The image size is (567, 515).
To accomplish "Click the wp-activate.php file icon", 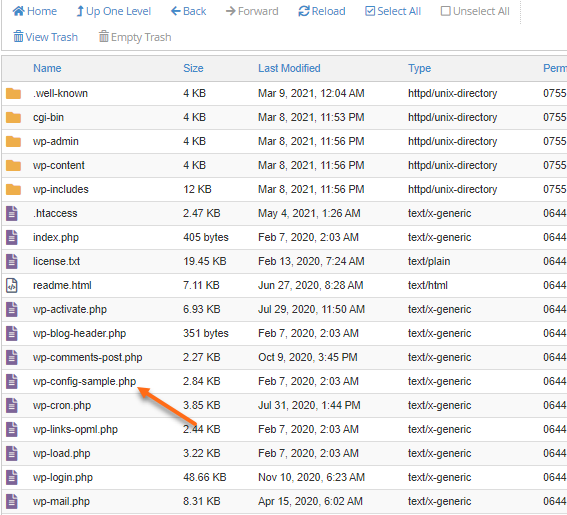I will 12,309.
